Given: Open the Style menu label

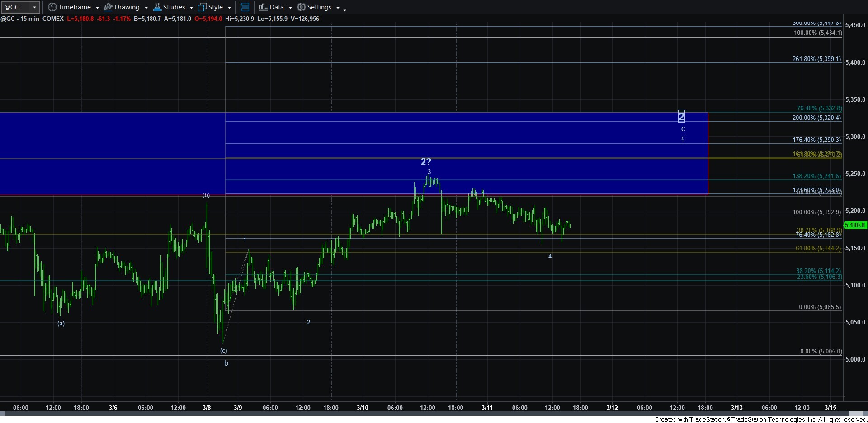Looking at the screenshot, I should 216,7.
